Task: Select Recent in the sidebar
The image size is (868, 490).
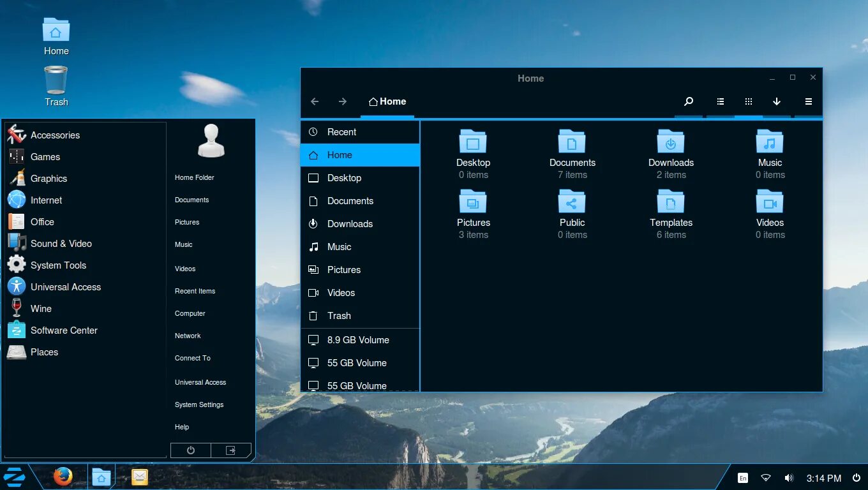Action: pos(360,132)
